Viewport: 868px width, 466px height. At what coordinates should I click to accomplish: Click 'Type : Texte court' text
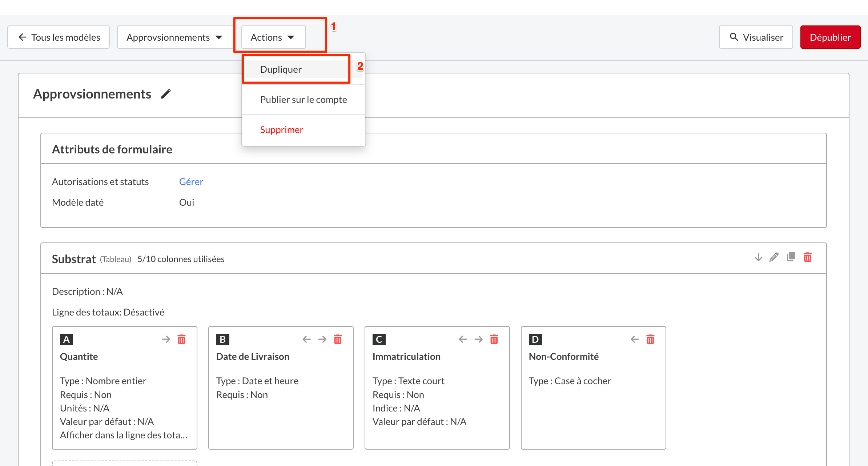[409, 381]
